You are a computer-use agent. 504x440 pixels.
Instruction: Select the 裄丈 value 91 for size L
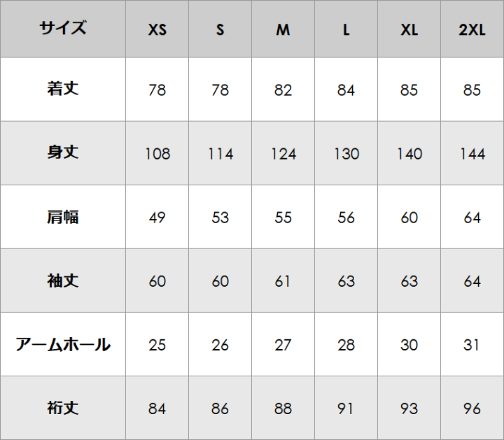pos(346,409)
